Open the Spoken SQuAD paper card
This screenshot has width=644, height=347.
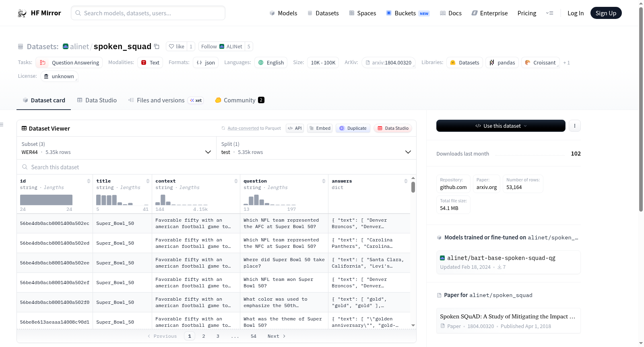click(508, 321)
